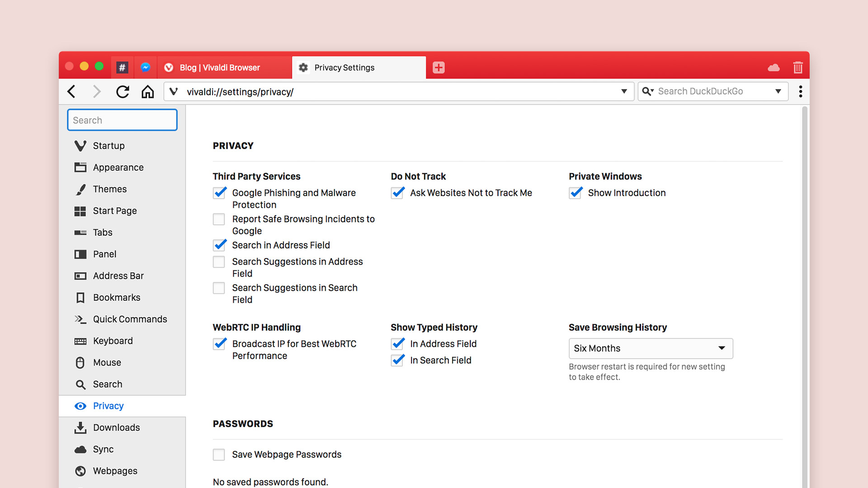Open the Mouse settings section
The width and height of the screenshot is (868, 488).
[x=122, y=362]
